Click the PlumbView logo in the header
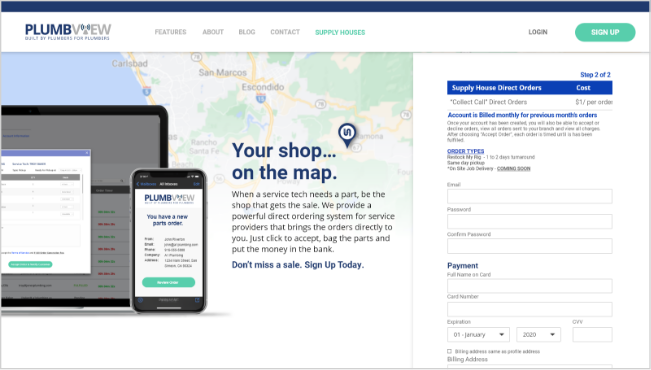 pos(68,32)
